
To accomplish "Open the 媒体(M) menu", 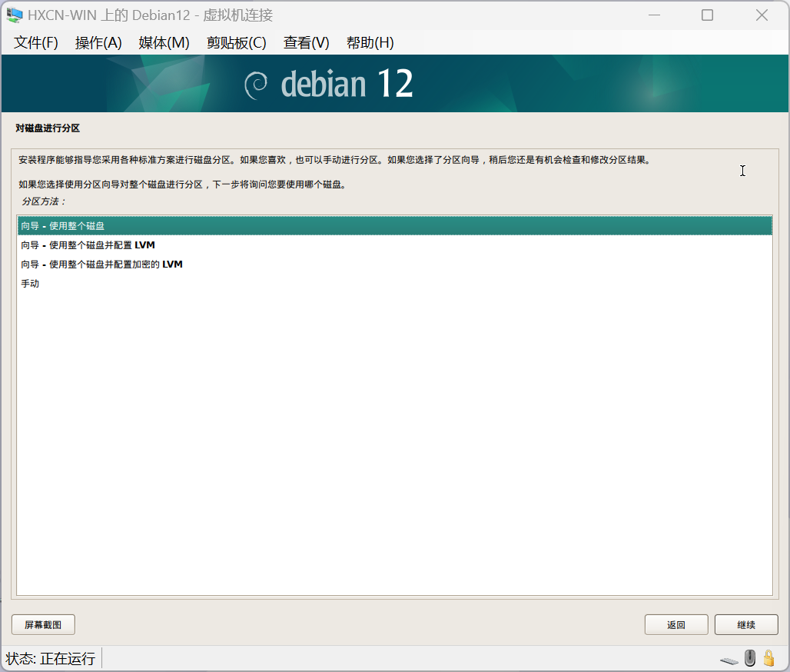I will pyautogui.click(x=164, y=43).
